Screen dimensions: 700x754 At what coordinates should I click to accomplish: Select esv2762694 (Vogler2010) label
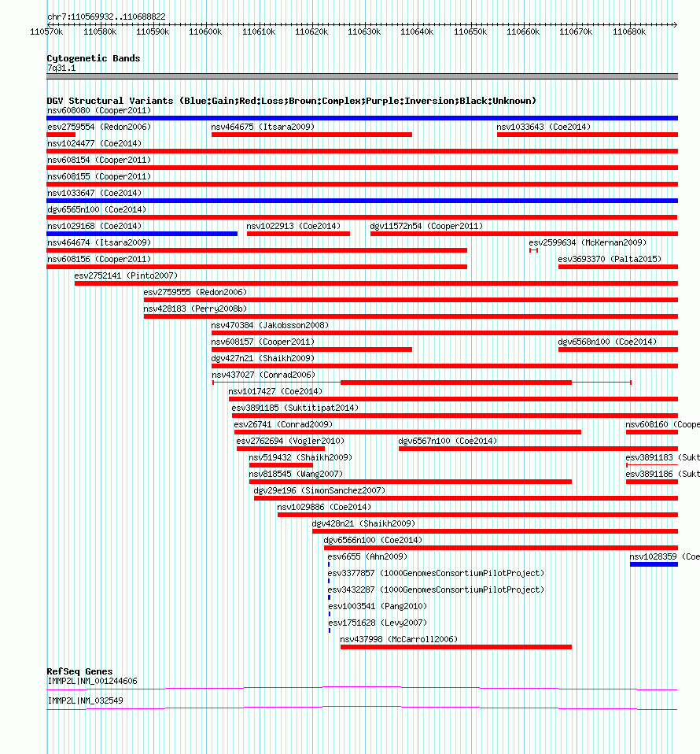tap(290, 441)
